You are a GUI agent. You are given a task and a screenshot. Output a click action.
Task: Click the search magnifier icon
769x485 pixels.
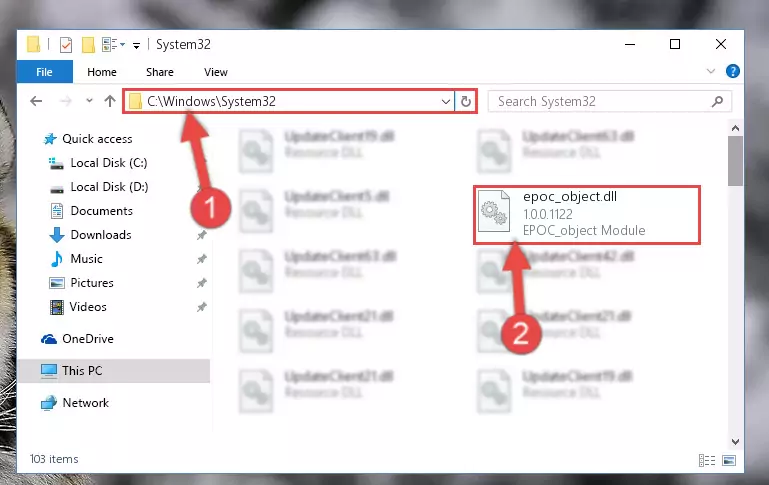click(717, 102)
